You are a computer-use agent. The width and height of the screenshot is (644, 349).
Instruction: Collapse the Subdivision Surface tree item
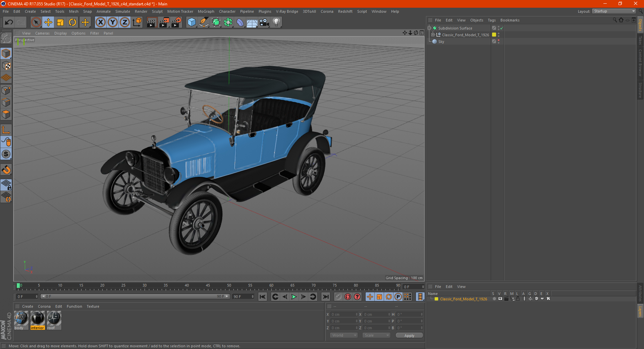pos(429,28)
